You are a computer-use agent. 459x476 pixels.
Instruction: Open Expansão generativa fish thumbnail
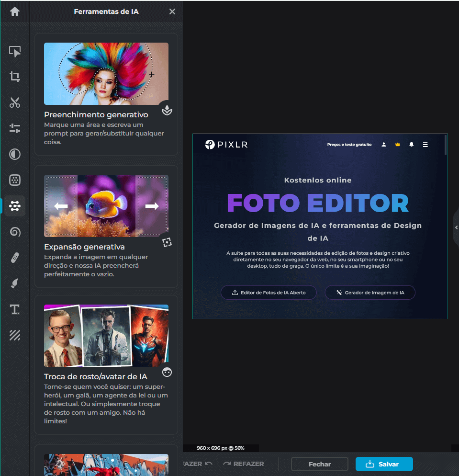pos(106,206)
